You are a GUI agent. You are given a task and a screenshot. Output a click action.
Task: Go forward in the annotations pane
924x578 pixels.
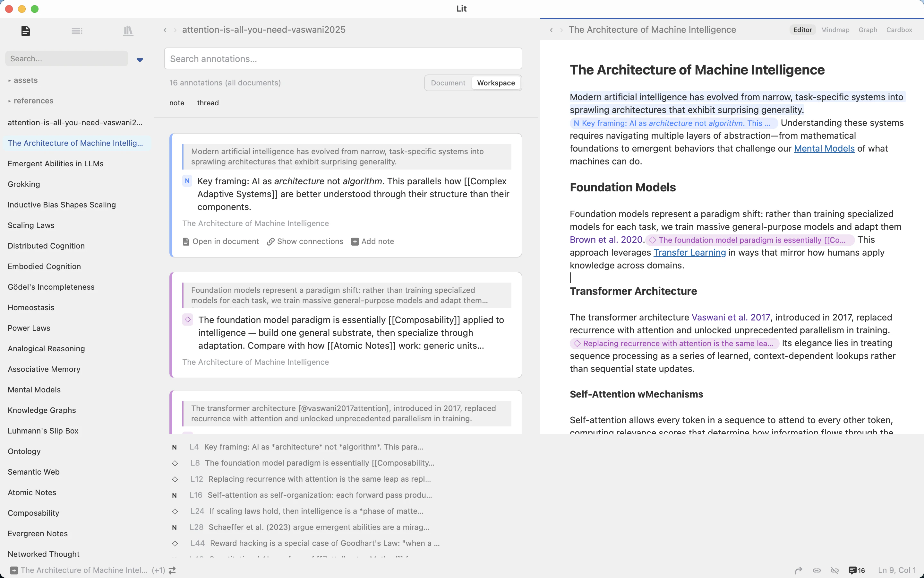[x=175, y=30]
